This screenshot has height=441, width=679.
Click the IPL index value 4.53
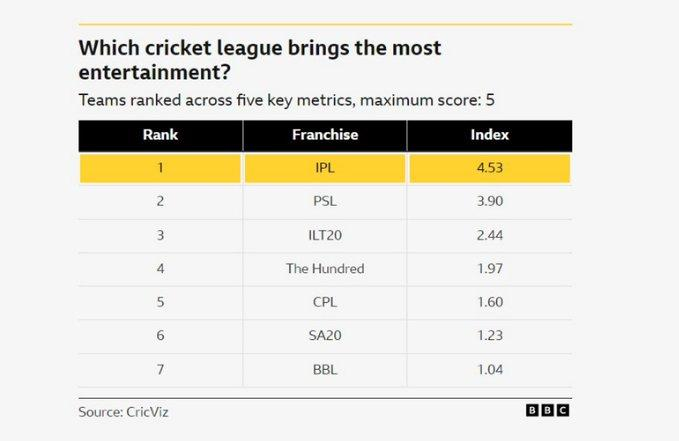(x=489, y=168)
